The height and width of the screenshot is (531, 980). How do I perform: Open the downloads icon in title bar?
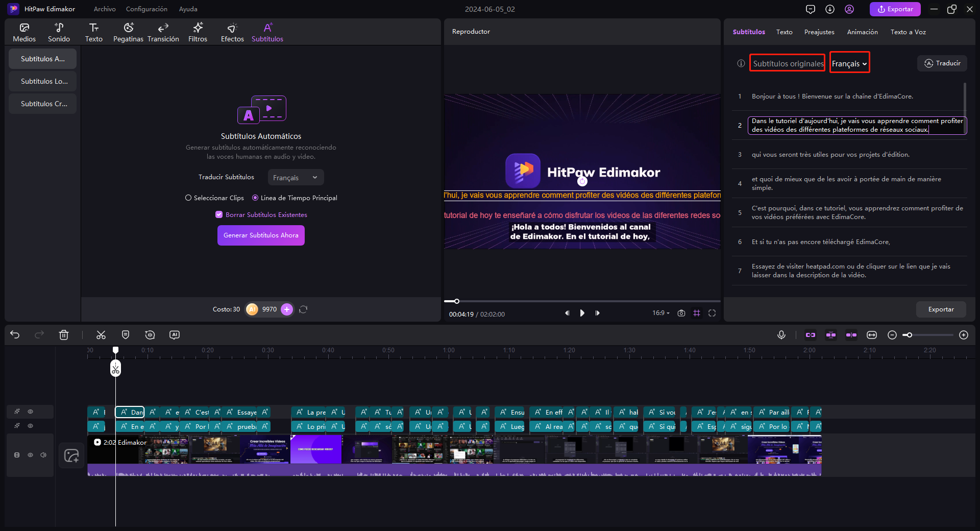coord(830,9)
